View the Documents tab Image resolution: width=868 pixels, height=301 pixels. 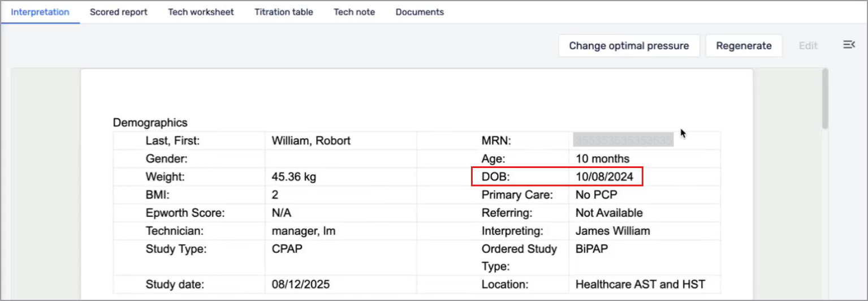[x=420, y=12]
